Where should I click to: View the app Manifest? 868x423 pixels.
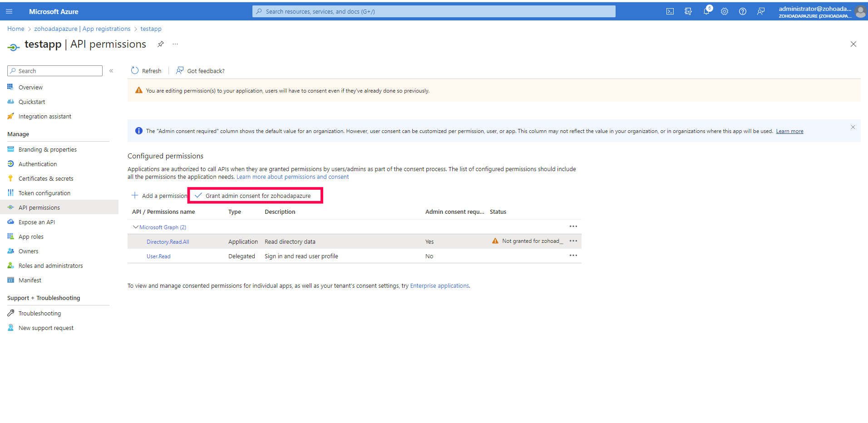[29, 280]
